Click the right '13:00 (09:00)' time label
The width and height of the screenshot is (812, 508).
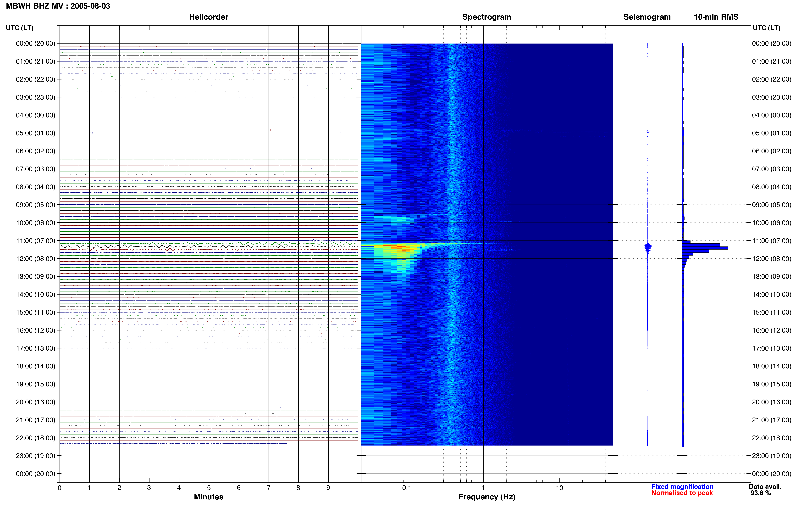pyautogui.click(x=772, y=277)
